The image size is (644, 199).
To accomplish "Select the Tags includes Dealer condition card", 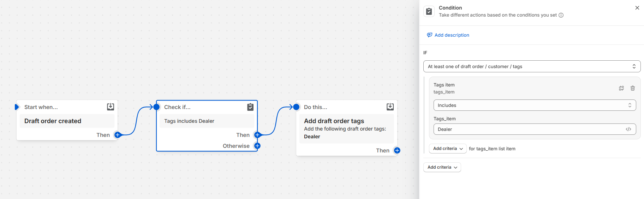I will point(207,121).
